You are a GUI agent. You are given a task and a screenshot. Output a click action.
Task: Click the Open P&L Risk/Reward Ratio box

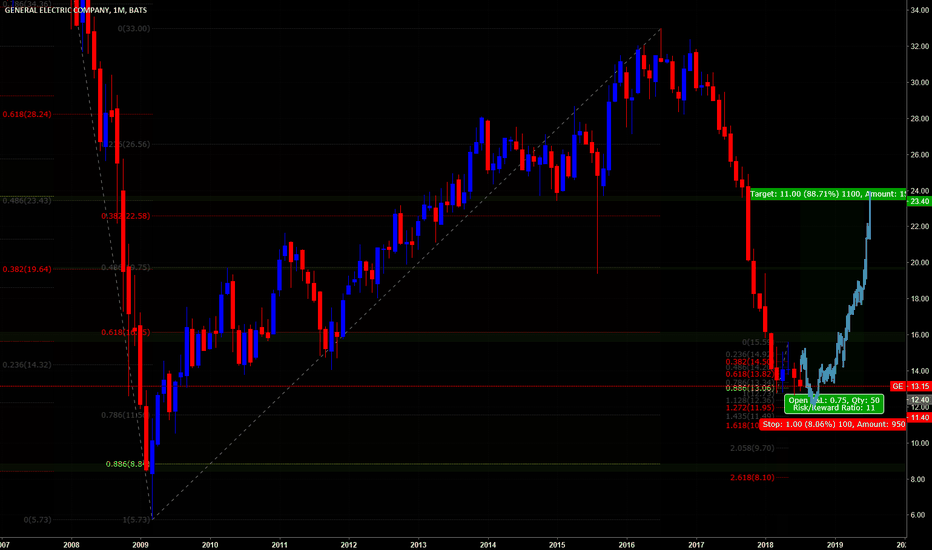[x=834, y=404]
